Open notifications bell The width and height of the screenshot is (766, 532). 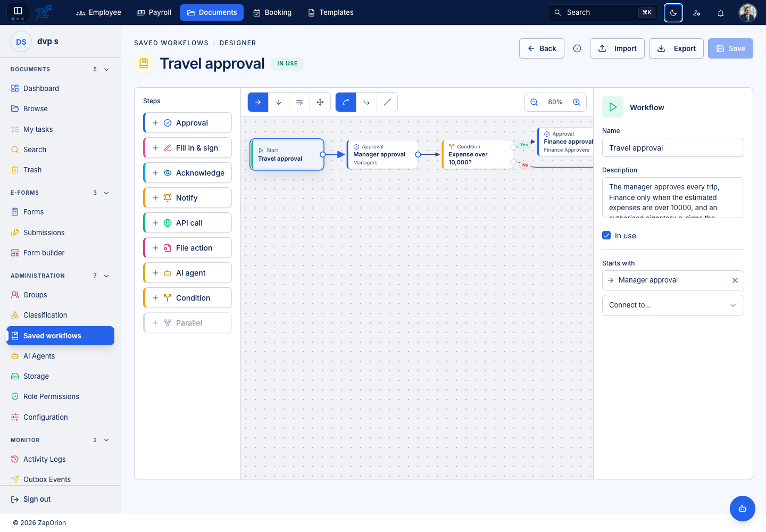pyautogui.click(x=721, y=13)
